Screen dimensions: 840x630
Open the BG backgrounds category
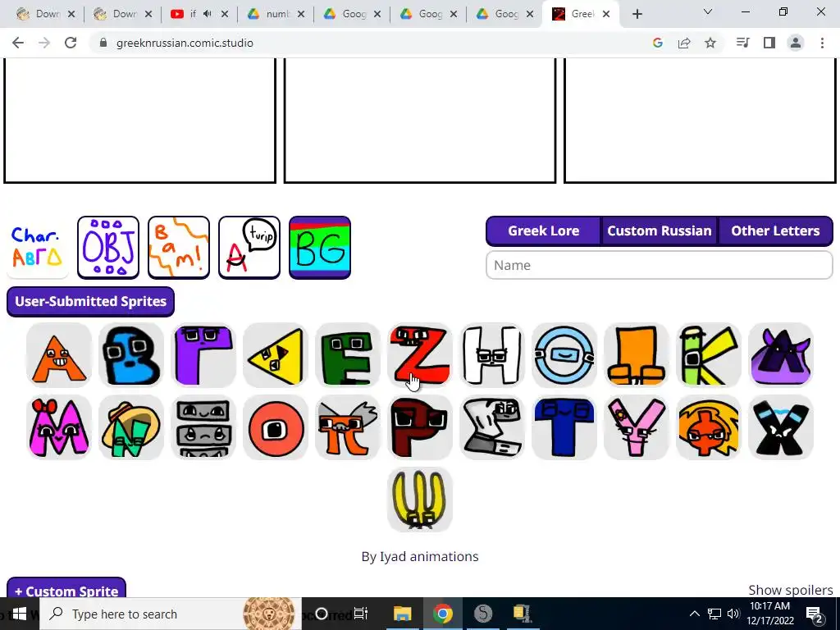[x=320, y=248]
